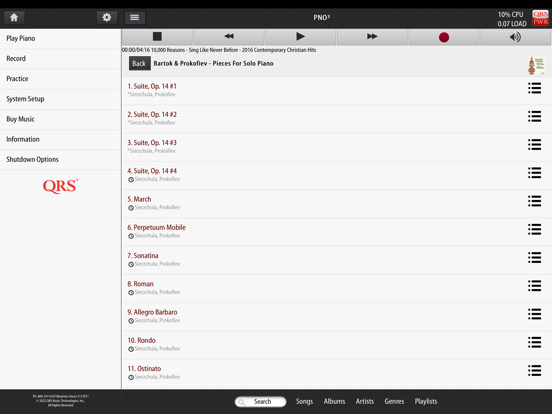552x414 pixels.
Task: Click the clock icon under Sonatina
Action: click(x=131, y=264)
